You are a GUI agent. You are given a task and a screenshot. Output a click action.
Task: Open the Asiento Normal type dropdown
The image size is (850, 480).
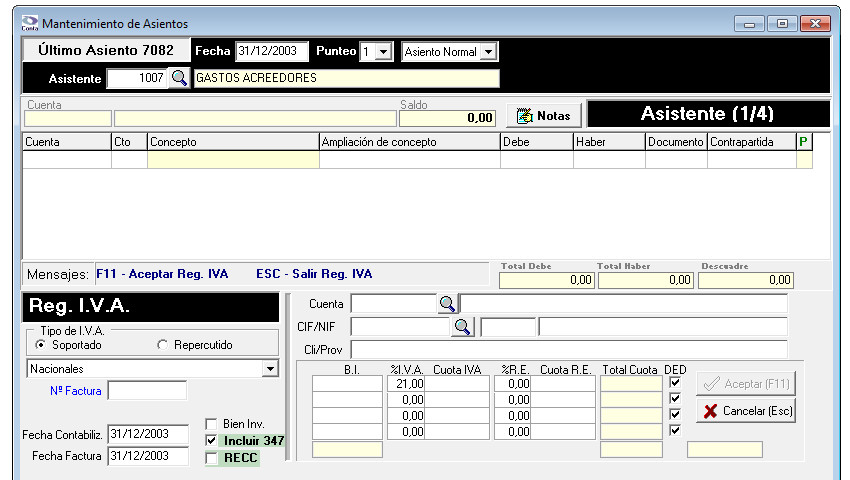coord(488,52)
